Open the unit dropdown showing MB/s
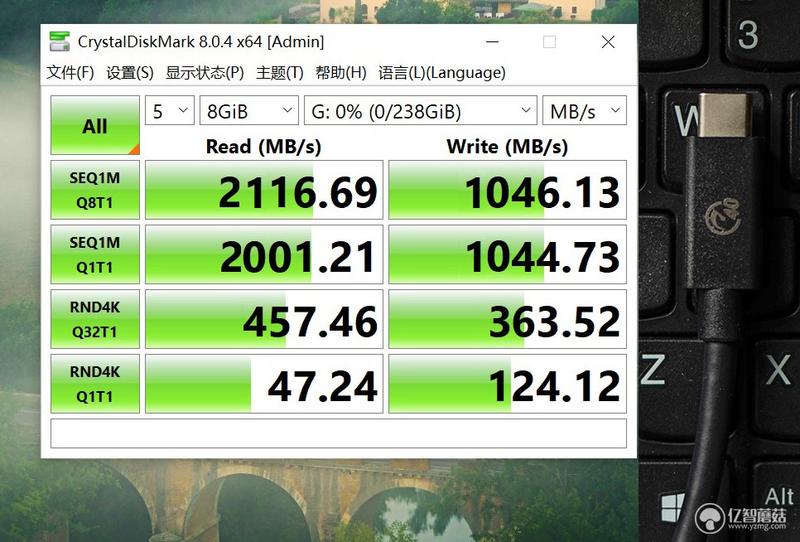800x542 pixels. [x=584, y=110]
